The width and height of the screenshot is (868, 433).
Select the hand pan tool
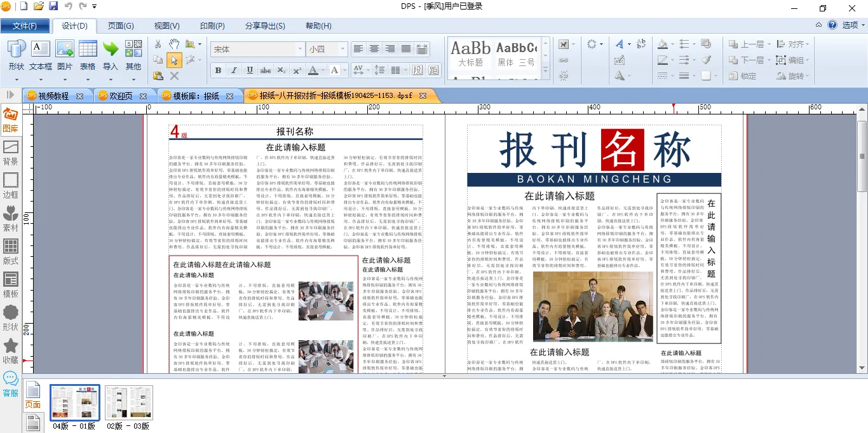click(173, 44)
